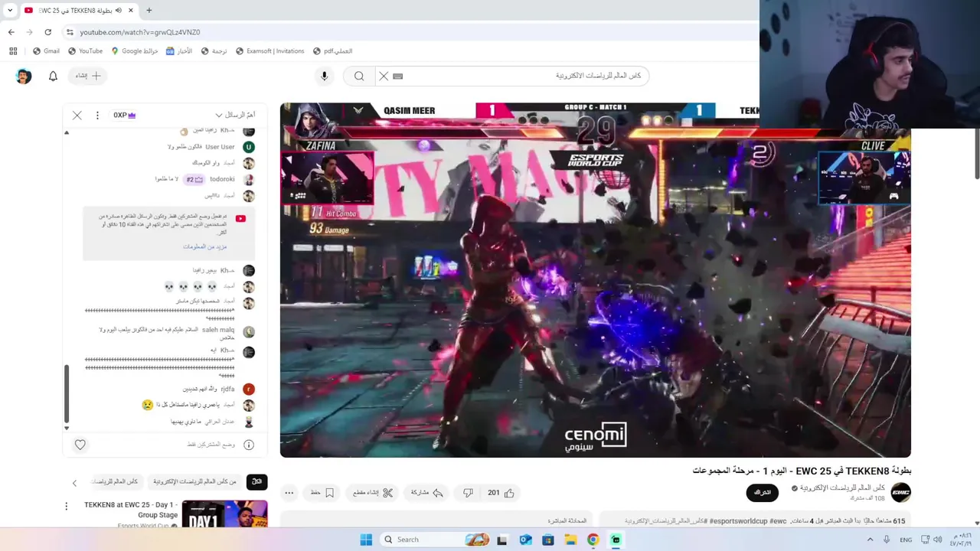980x551 pixels.
Task: Open the apps grid in bookmarks bar
Action: 13,51
